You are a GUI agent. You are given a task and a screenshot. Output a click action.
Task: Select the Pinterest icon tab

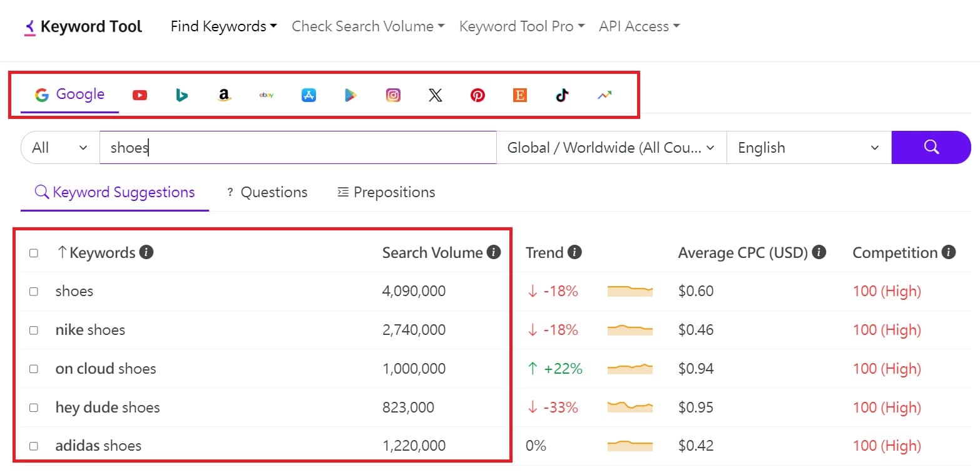coord(477,95)
